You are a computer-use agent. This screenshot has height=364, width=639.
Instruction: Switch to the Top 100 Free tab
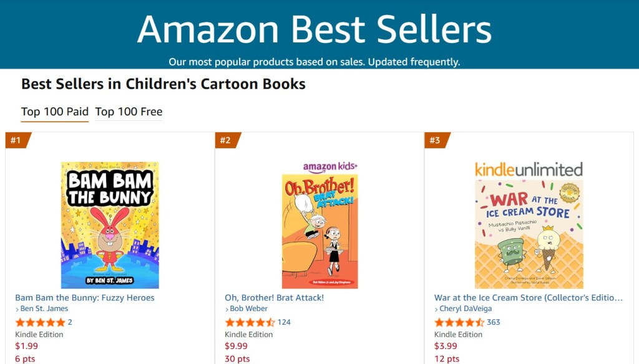129,112
